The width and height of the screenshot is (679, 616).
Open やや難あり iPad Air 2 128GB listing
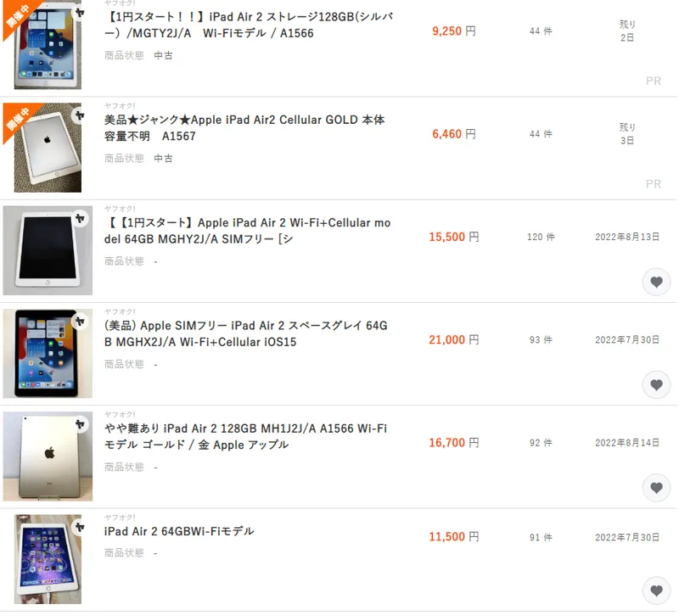[245, 436]
